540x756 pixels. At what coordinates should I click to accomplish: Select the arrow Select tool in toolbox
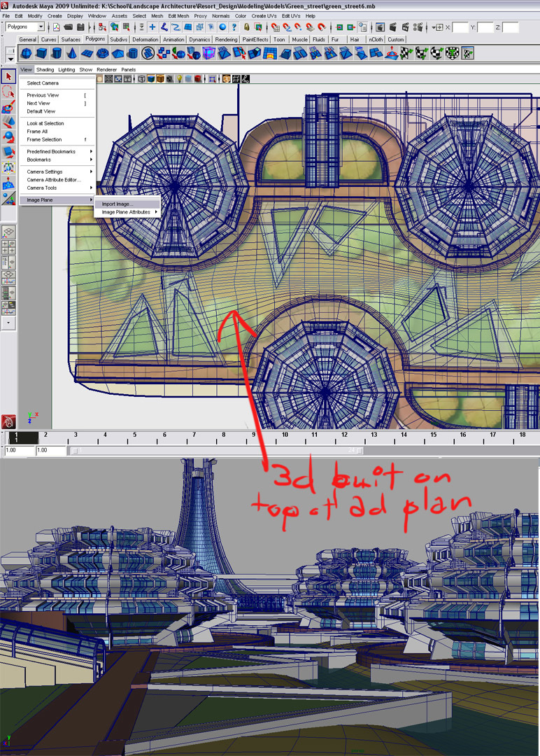9,76
